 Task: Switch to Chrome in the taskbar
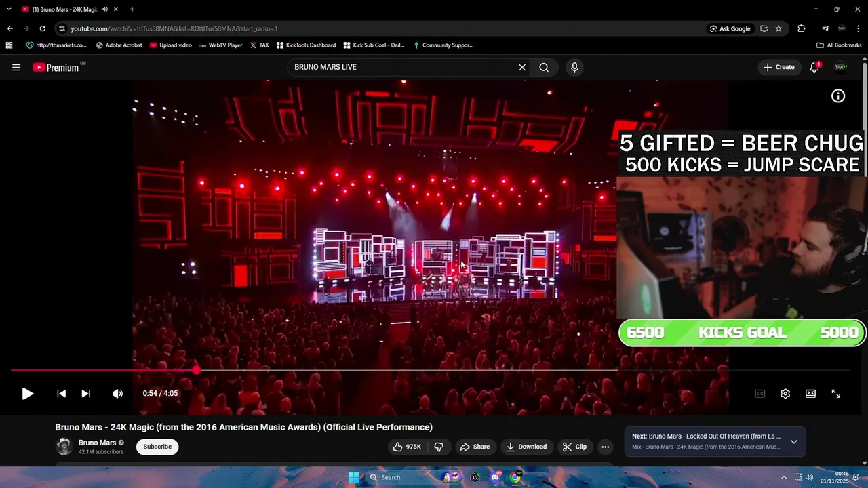[x=515, y=477]
